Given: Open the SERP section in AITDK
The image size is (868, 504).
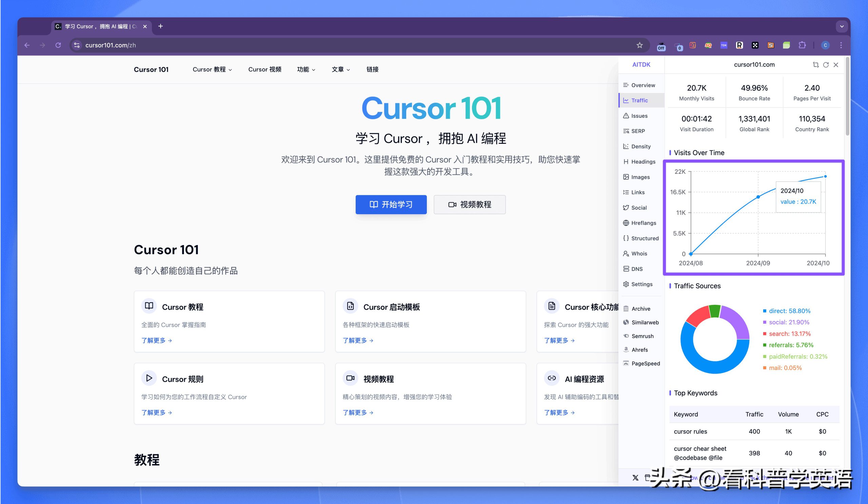Looking at the screenshot, I should pos(638,131).
